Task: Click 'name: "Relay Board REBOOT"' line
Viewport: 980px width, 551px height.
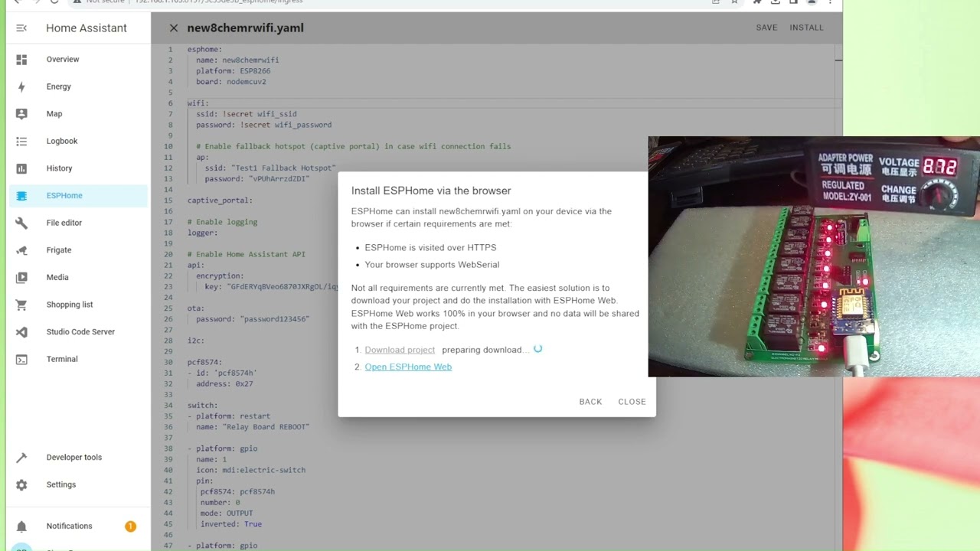Action: 253,427
